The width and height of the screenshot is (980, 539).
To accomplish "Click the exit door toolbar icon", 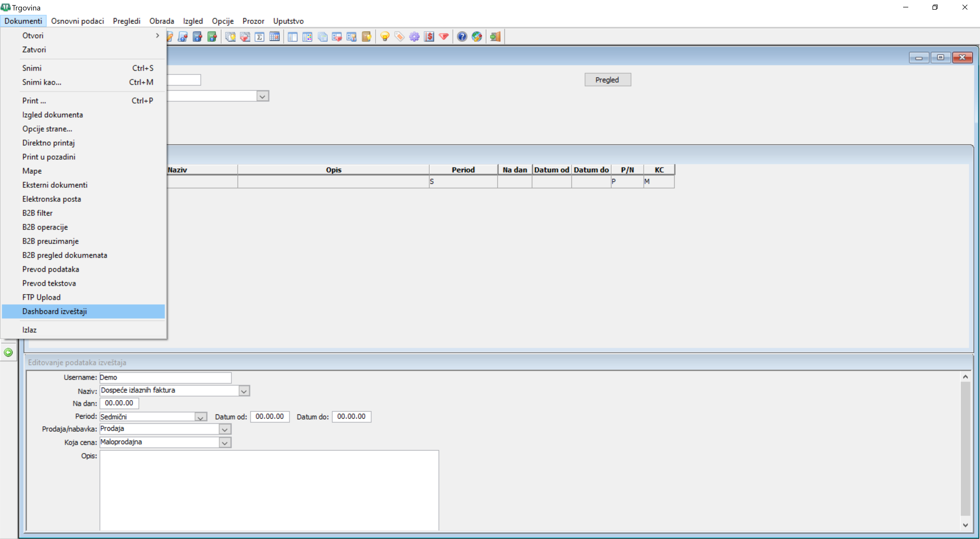I will tap(495, 37).
